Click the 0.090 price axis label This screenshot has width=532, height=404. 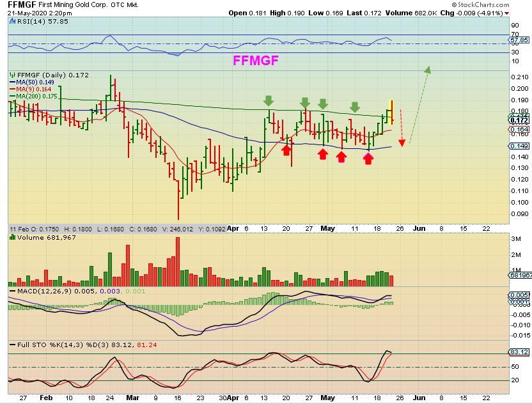pos(520,214)
